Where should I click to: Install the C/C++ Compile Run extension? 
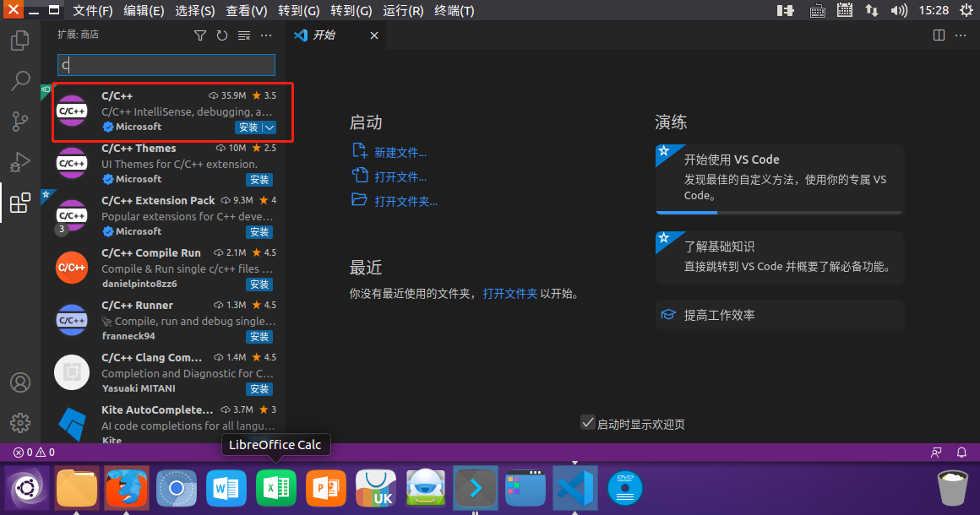[x=259, y=285]
